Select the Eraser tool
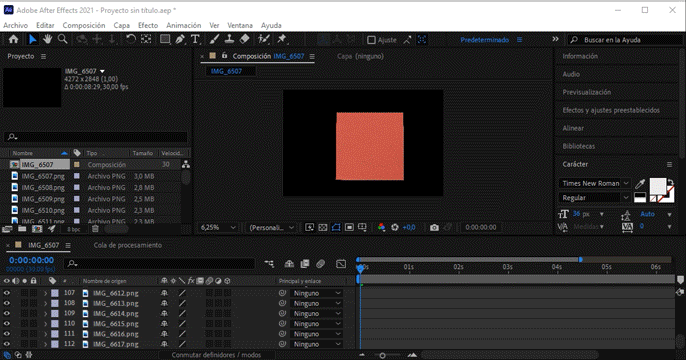The image size is (686, 360). [x=245, y=39]
